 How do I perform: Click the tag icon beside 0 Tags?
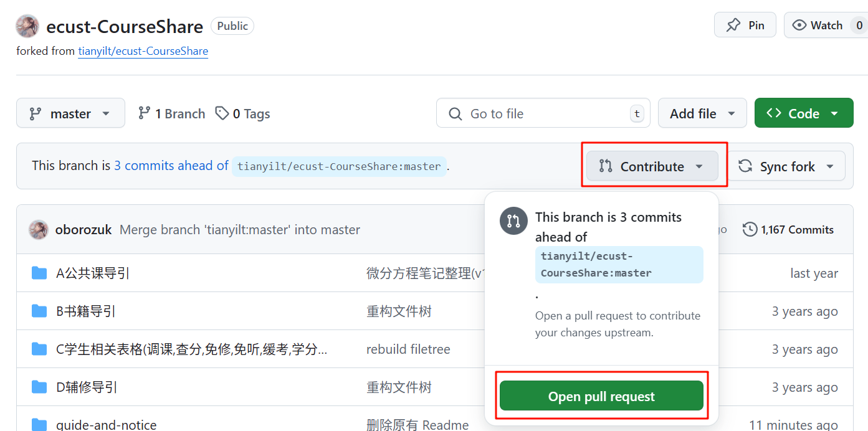click(222, 113)
